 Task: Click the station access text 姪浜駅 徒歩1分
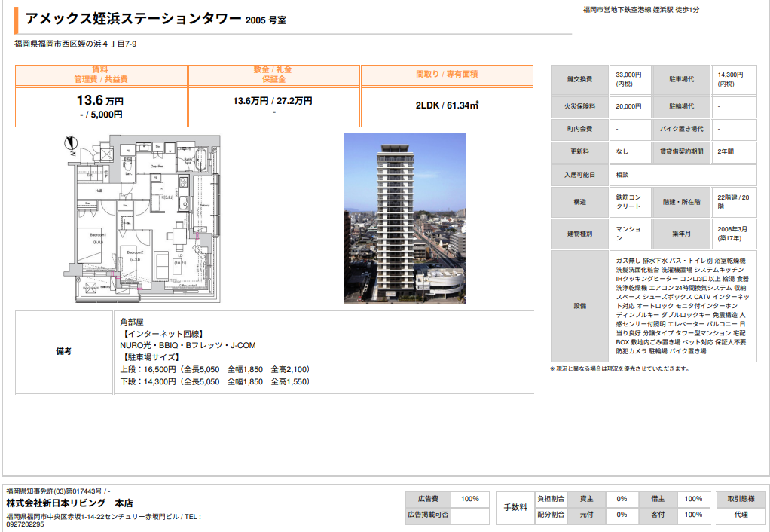pyautogui.click(x=677, y=9)
